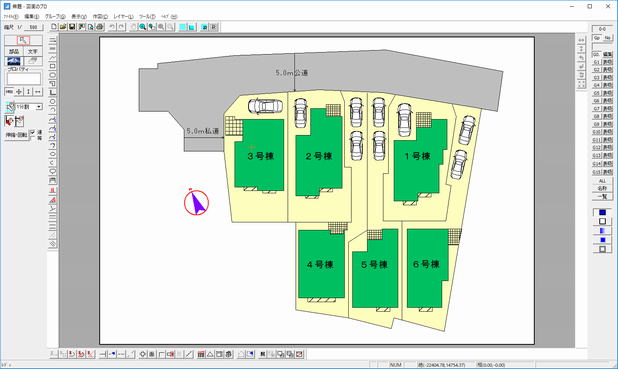Click the 部品 button

(14, 51)
